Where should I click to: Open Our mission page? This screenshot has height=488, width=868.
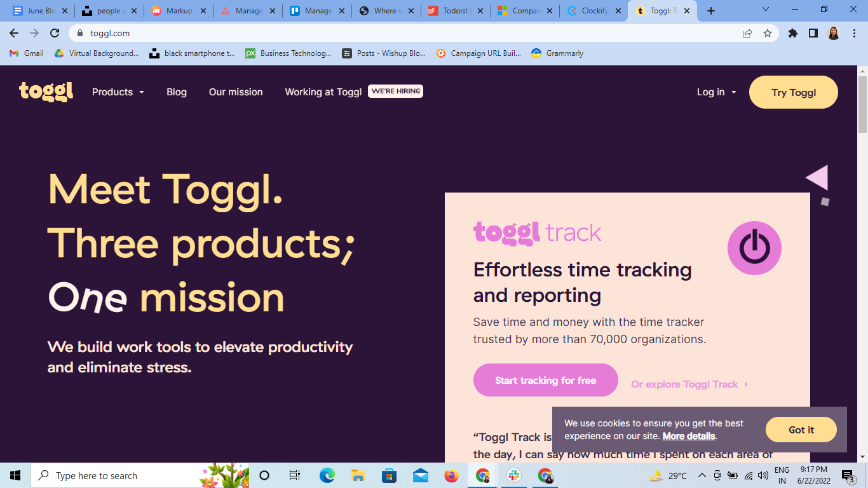point(236,92)
